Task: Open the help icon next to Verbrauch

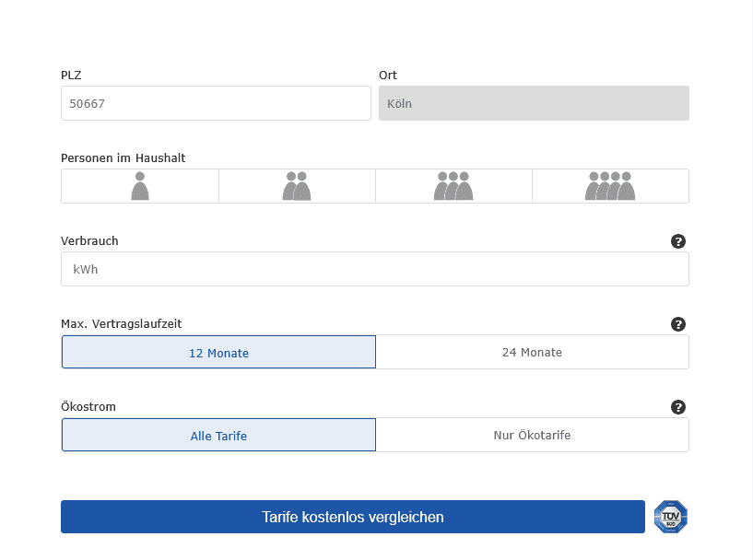Action: [x=678, y=241]
